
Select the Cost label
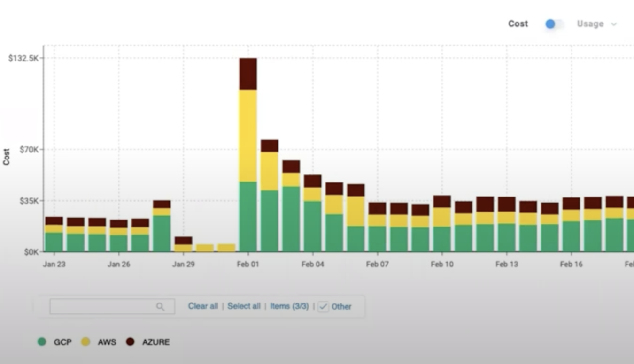click(x=518, y=24)
